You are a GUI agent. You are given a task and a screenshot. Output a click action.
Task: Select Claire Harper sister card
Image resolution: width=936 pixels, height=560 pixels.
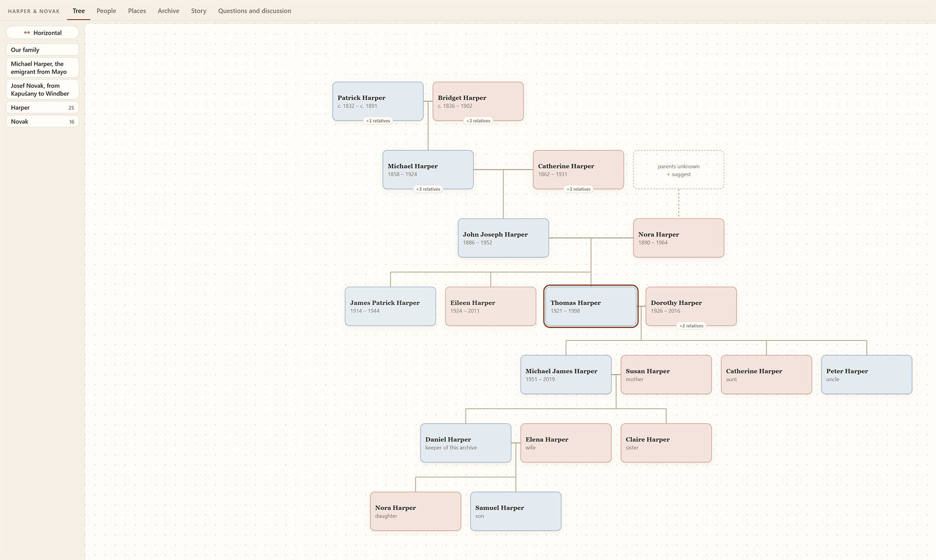(666, 444)
